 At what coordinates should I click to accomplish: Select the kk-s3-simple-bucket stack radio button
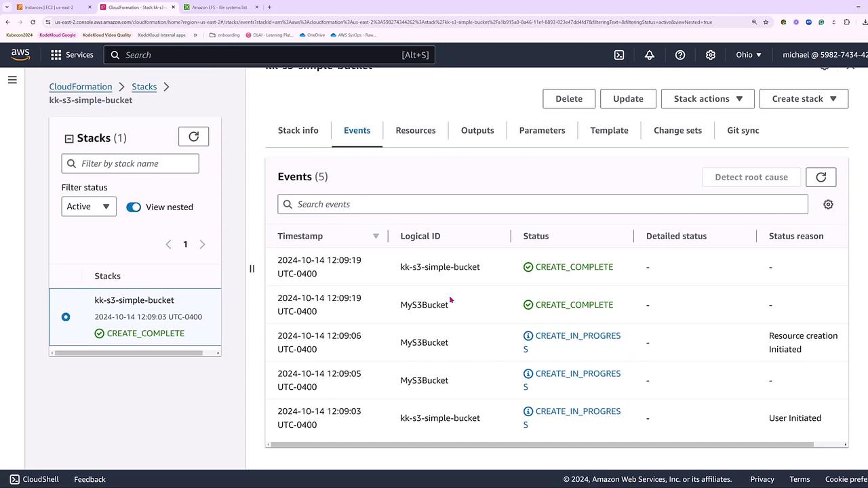pos(66,317)
